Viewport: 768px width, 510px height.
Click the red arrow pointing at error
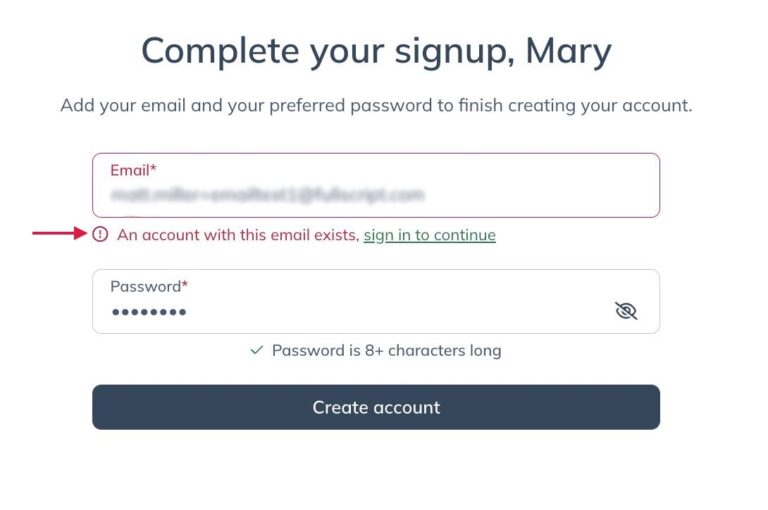(60, 234)
